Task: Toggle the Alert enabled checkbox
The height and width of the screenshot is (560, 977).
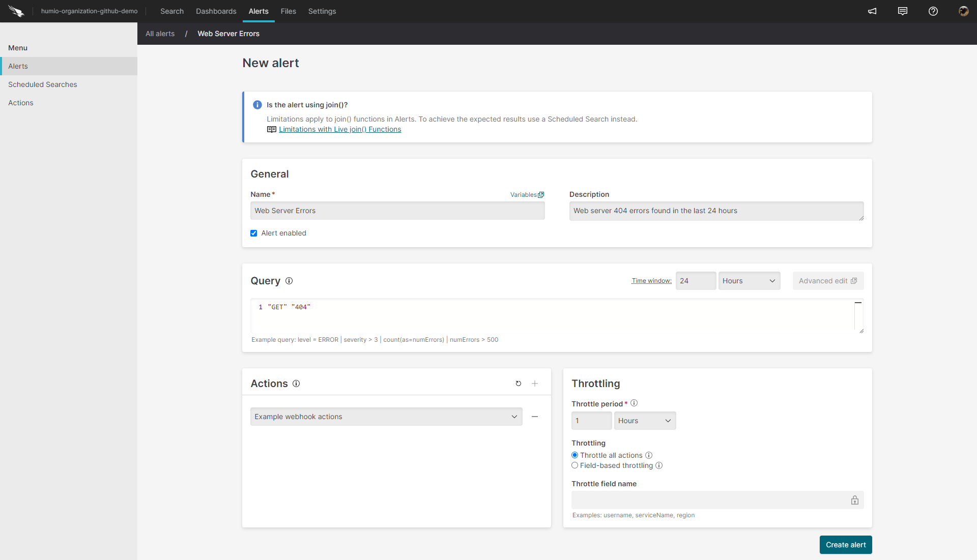Action: [x=253, y=233]
